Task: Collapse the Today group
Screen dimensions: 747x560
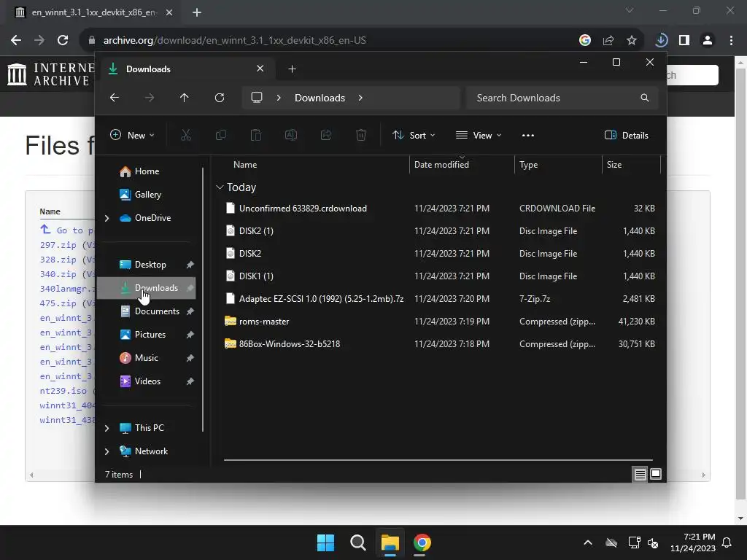Action: click(220, 187)
